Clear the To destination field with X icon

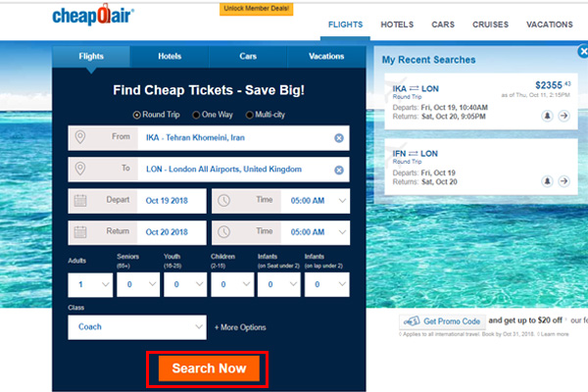click(x=339, y=170)
